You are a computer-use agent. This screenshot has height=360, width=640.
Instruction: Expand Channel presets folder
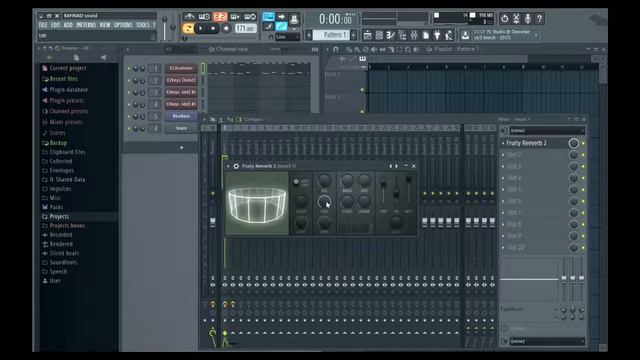(x=69, y=111)
